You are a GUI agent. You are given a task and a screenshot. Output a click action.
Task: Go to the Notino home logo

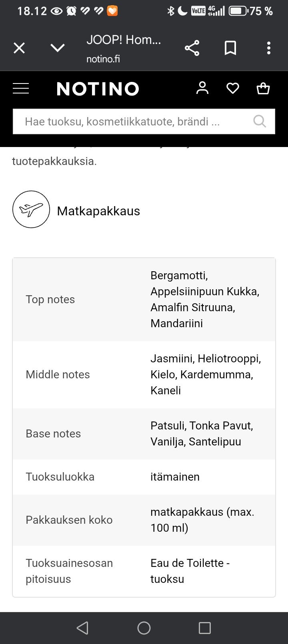98,89
